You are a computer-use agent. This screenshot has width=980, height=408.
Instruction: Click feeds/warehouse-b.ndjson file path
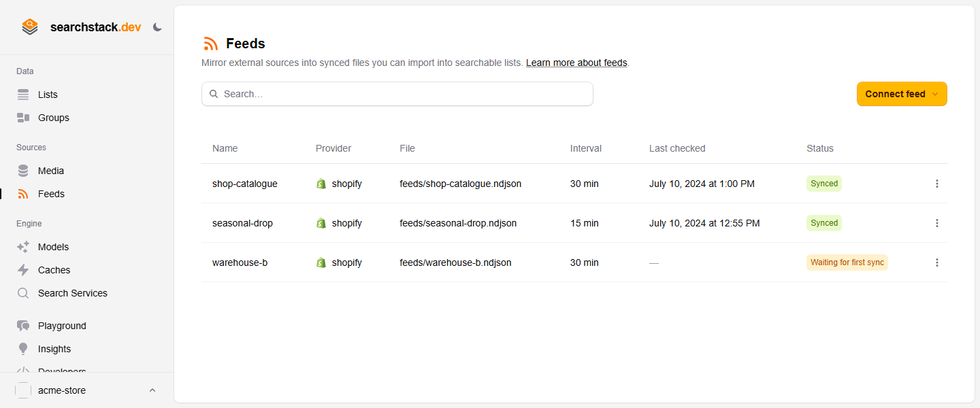click(455, 262)
